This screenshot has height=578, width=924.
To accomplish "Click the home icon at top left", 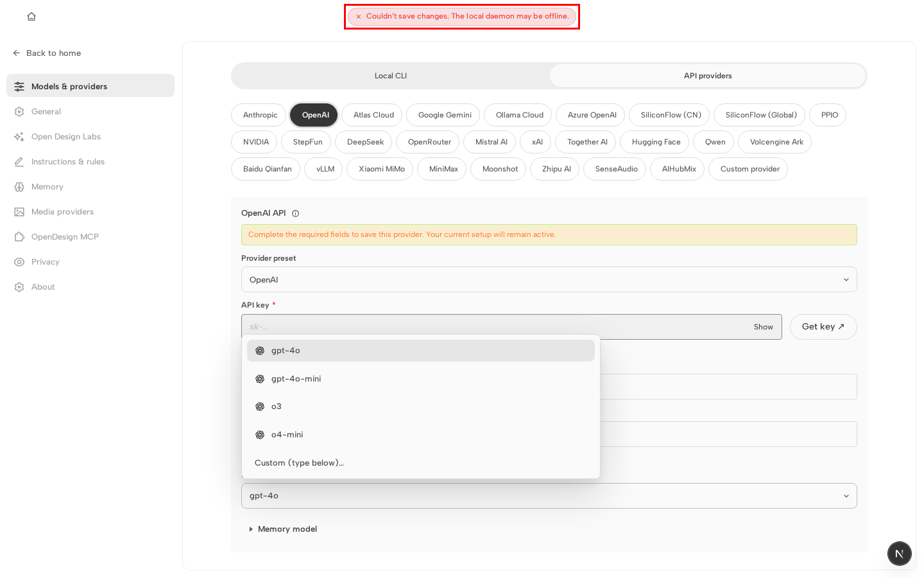I will 31,17.
